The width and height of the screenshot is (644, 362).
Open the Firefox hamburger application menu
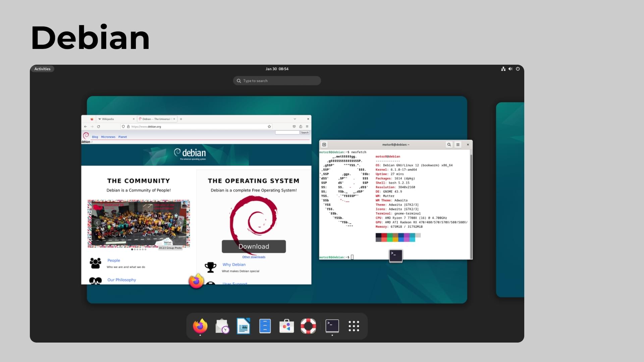click(x=307, y=127)
